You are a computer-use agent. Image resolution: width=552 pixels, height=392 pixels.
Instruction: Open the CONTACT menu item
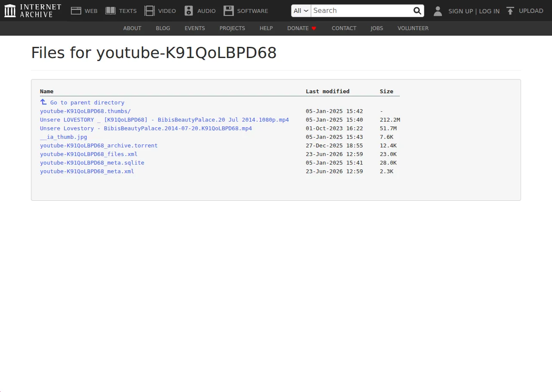pyautogui.click(x=344, y=28)
